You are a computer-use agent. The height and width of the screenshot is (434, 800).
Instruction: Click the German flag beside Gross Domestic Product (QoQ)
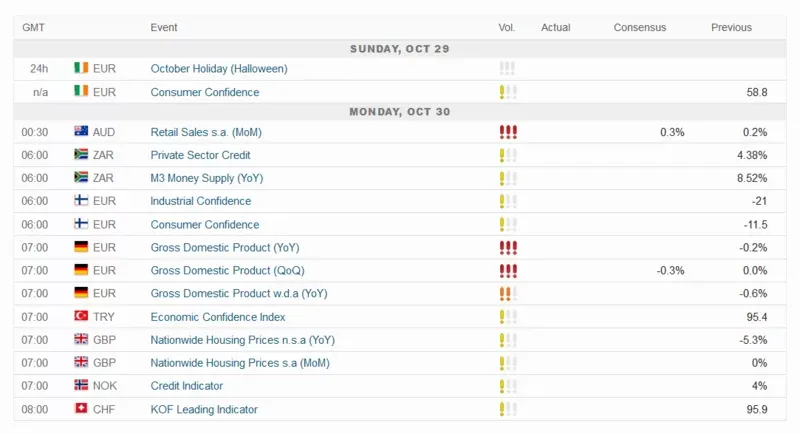coord(81,269)
